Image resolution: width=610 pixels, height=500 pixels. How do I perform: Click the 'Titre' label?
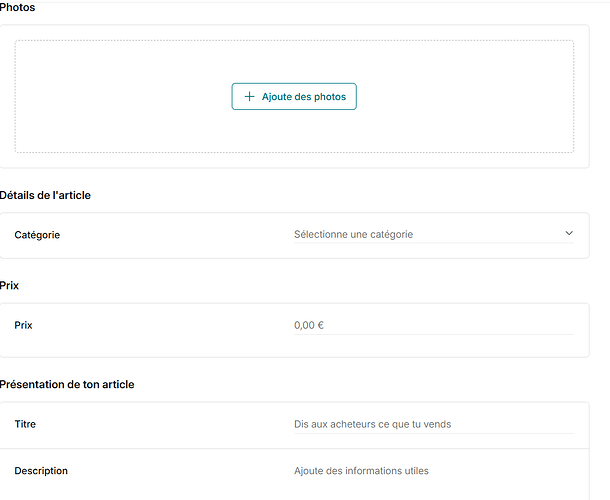[x=25, y=424]
